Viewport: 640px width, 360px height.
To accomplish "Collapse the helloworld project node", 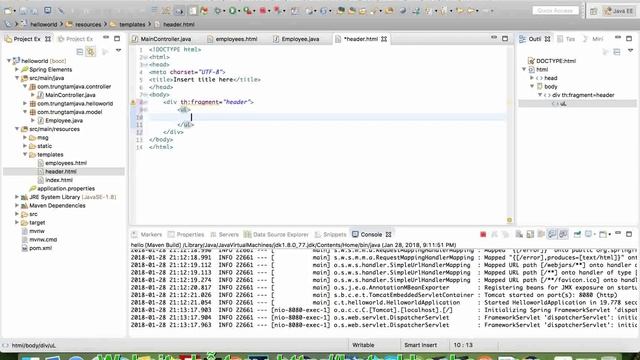I will pos(9,61).
